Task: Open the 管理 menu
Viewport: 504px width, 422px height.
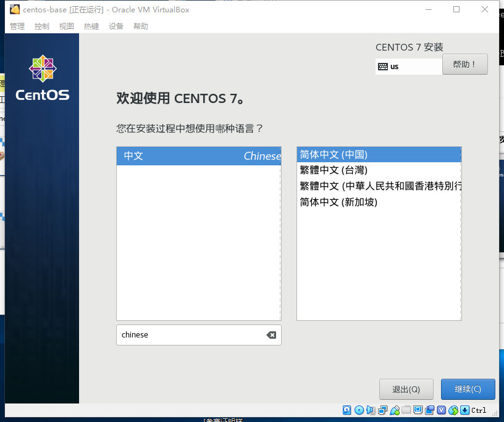Action: [17, 27]
